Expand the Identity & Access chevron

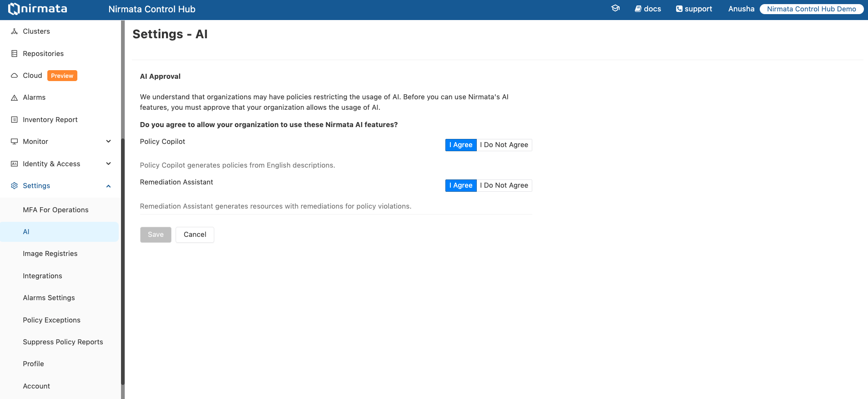108,164
